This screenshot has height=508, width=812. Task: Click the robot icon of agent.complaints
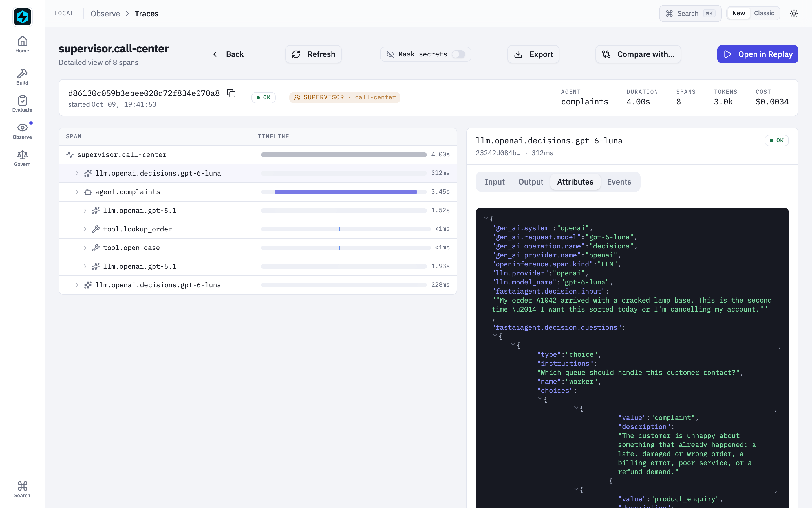[88, 192]
